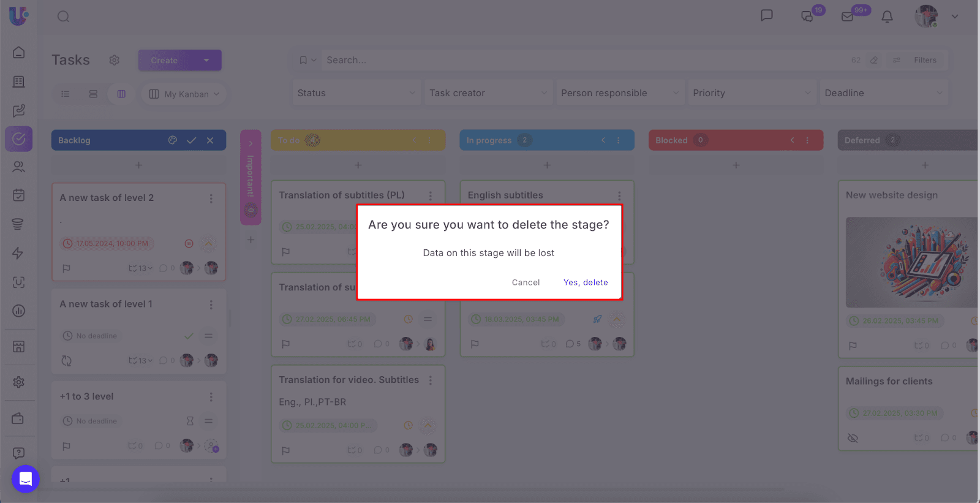
Task: Confirm with the Yes, delete button
Action: click(x=585, y=282)
